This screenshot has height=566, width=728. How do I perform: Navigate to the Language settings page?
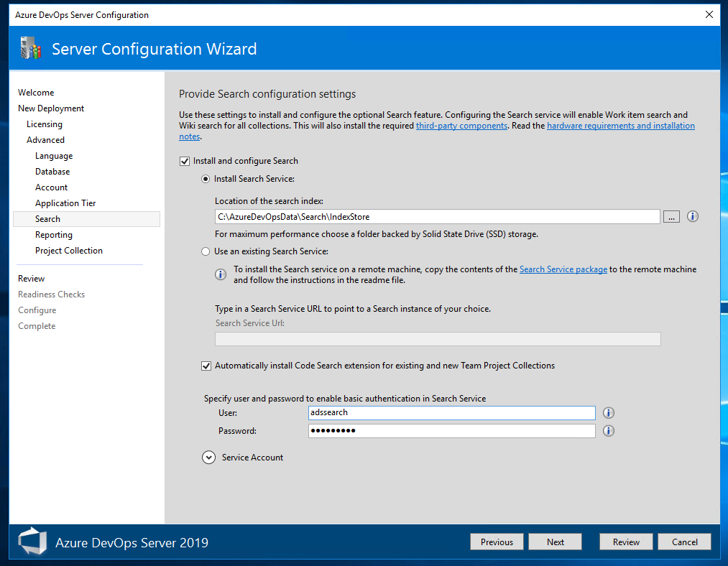[x=54, y=156]
